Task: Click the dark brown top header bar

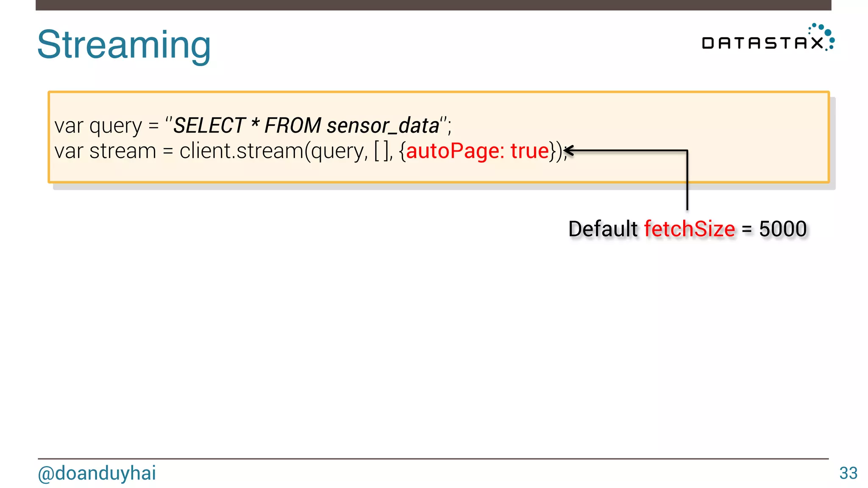Action: [433, 5]
